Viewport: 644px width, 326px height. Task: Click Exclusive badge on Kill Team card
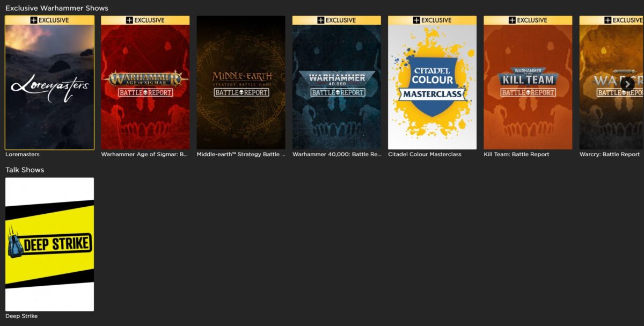pyautogui.click(x=528, y=20)
